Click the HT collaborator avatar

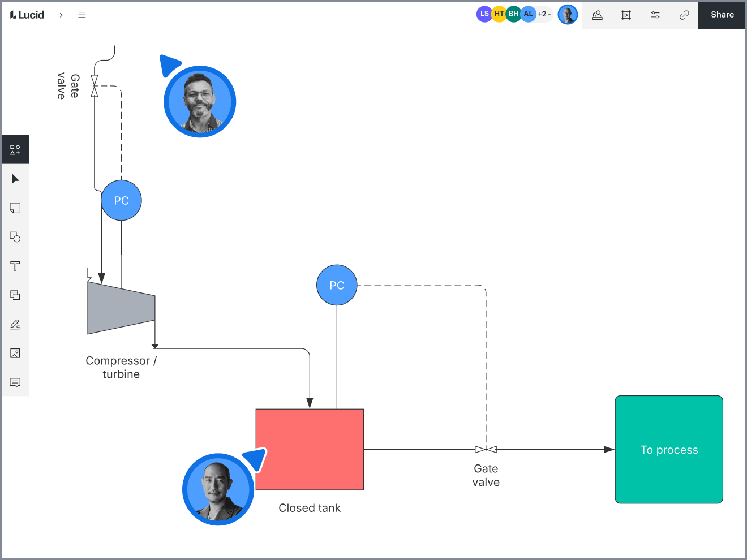click(x=499, y=14)
